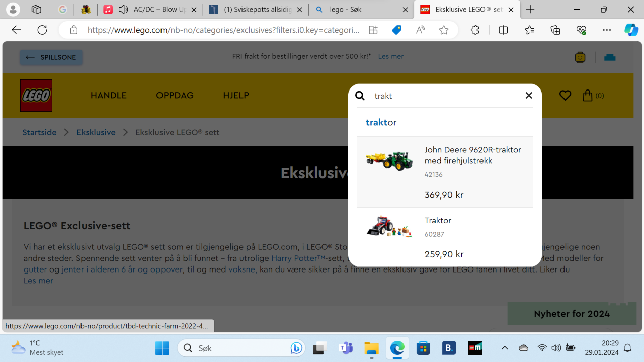Open the settings and more menu
The image size is (644, 362).
(607, 30)
